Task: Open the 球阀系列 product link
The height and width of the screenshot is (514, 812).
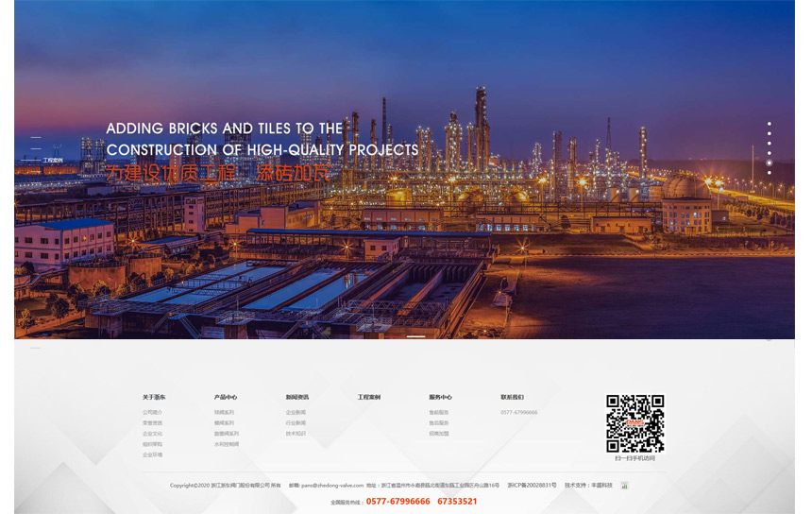Action: point(224,412)
